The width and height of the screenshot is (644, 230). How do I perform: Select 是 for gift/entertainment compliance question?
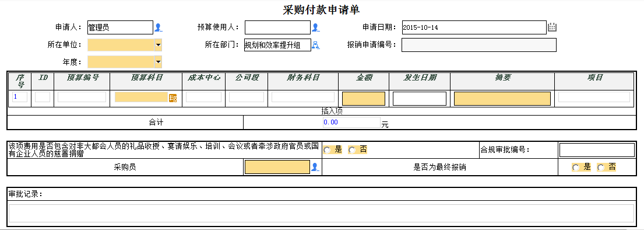pyautogui.click(x=327, y=150)
